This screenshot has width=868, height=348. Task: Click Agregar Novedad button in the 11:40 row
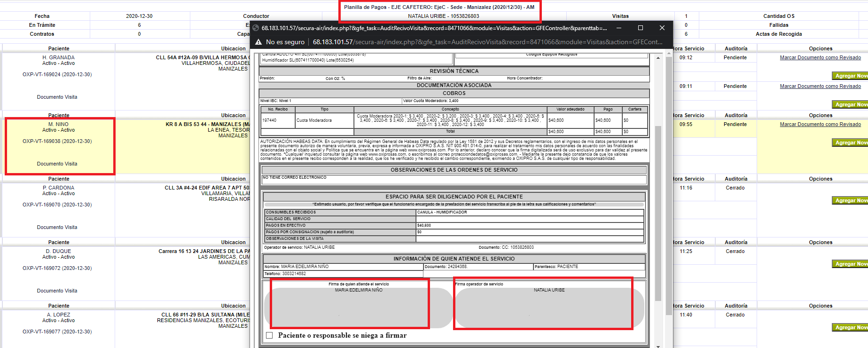[850, 327]
